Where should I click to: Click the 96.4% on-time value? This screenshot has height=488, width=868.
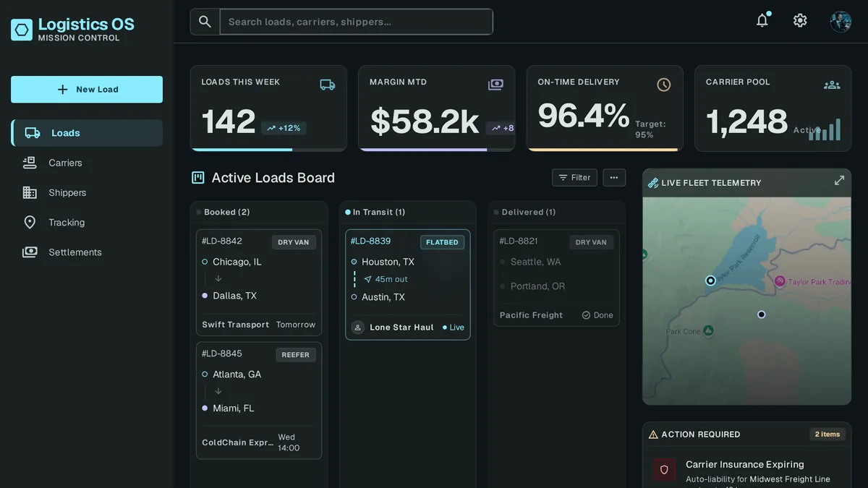pos(584,116)
